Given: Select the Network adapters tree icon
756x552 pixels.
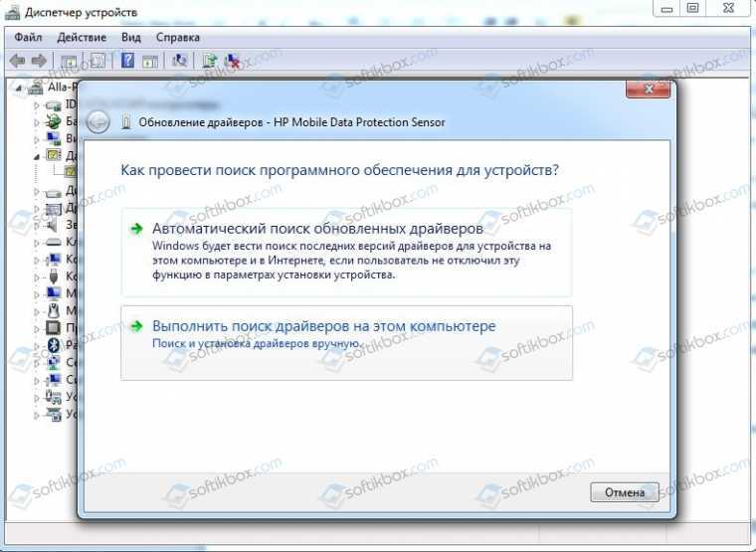Looking at the screenshot, I should pos(53,362).
